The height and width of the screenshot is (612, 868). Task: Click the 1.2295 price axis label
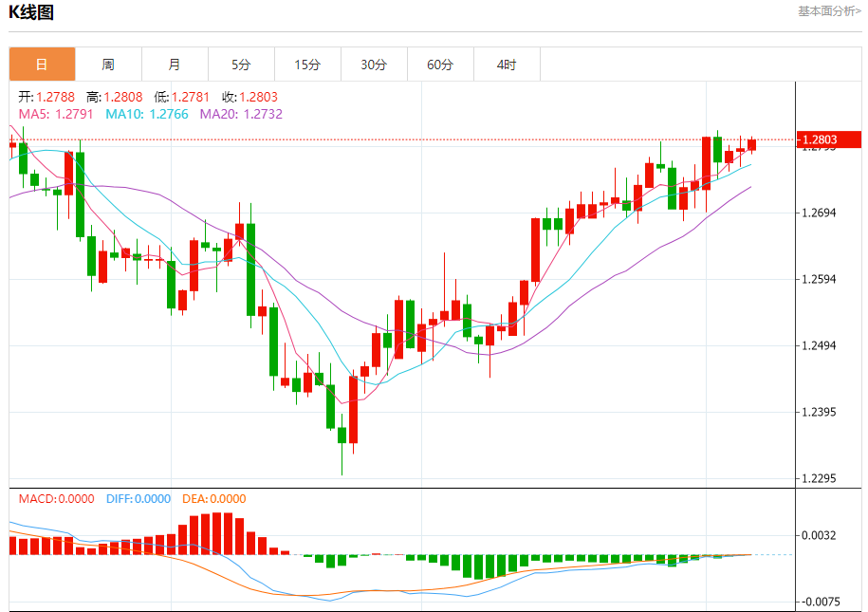[819, 478]
